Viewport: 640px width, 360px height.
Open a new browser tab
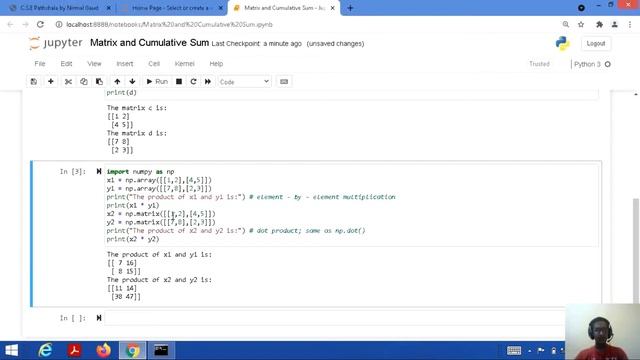tap(350, 8)
